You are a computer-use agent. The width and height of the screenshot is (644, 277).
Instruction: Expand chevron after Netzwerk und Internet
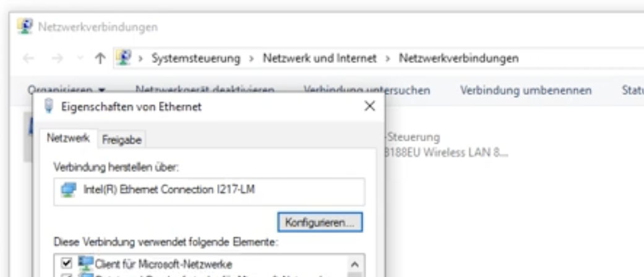point(388,59)
